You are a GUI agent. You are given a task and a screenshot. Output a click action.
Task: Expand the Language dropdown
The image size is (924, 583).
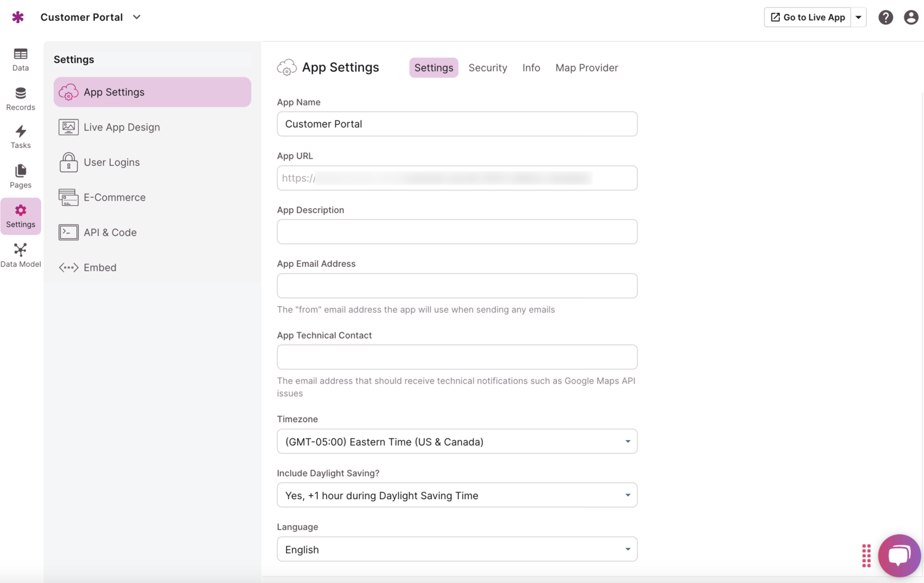[456, 549]
